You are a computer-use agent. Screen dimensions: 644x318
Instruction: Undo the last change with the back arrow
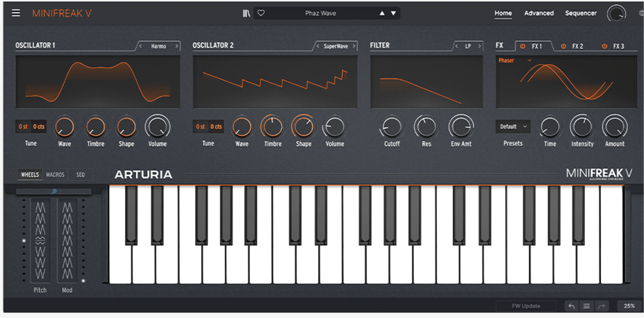click(x=571, y=306)
